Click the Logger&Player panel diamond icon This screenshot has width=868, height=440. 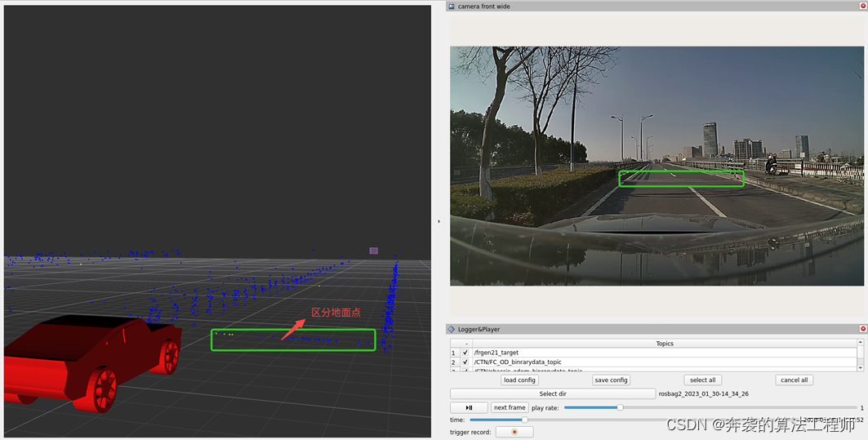point(452,329)
